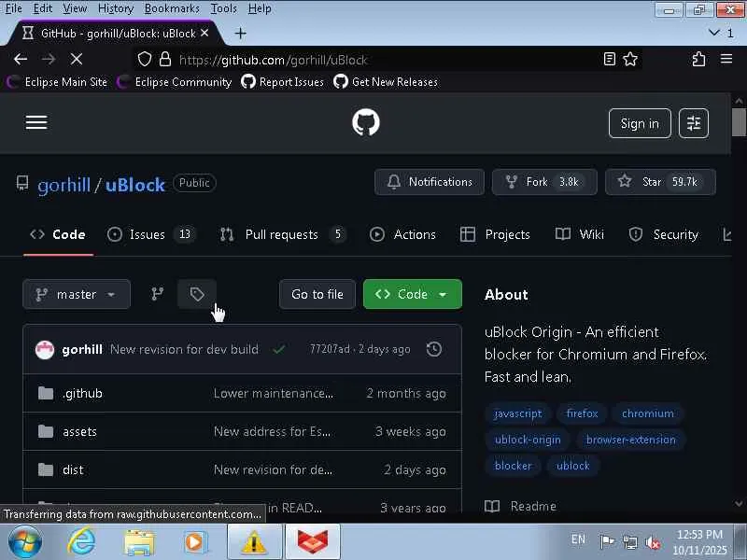The height and width of the screenshot is (560, 747).
Task: Open the Tools menu
Action: point(223,8)
